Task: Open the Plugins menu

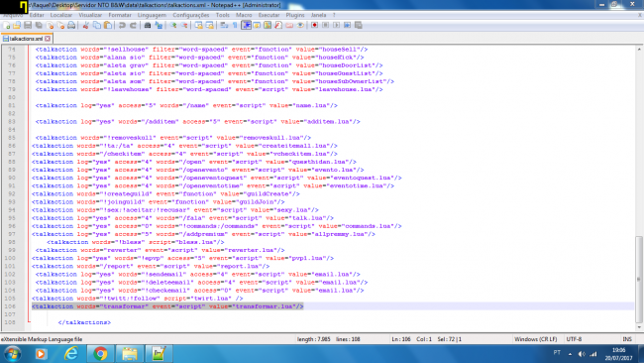Action: [x=295, y=15]
